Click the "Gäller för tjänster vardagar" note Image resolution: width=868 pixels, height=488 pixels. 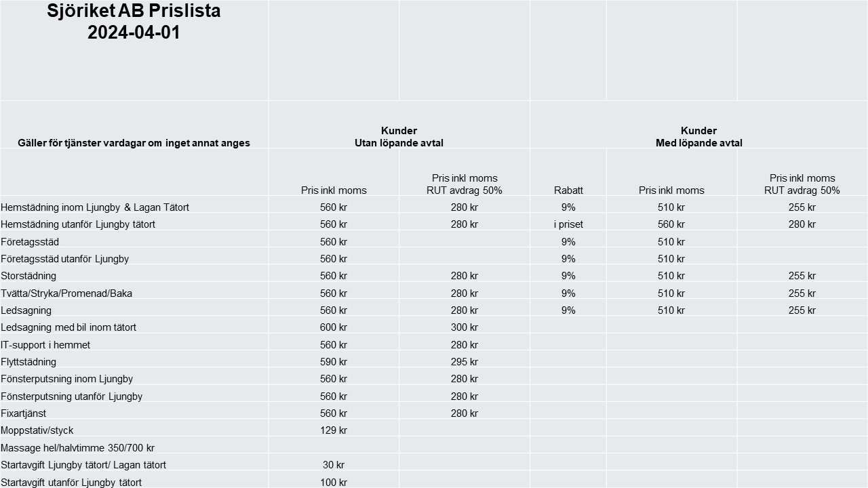click(134, 143)
